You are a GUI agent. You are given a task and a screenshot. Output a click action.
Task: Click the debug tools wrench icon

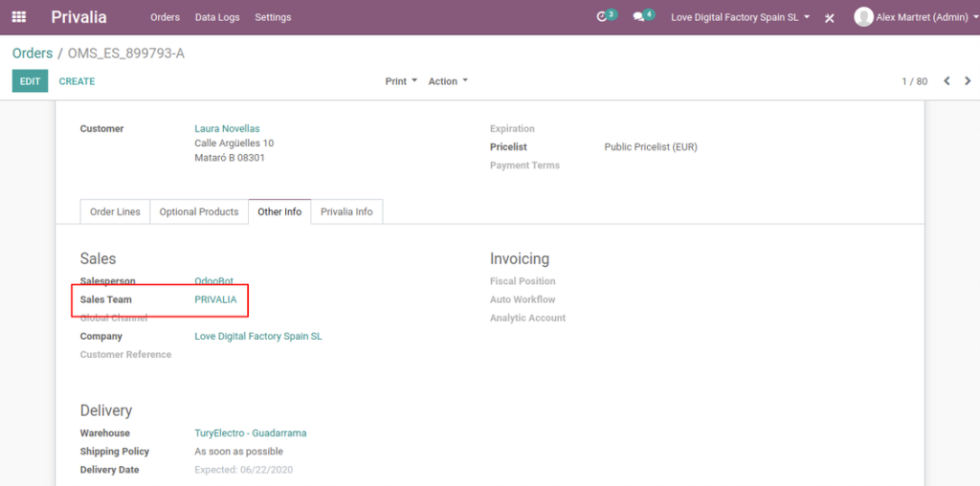(830, 17)
